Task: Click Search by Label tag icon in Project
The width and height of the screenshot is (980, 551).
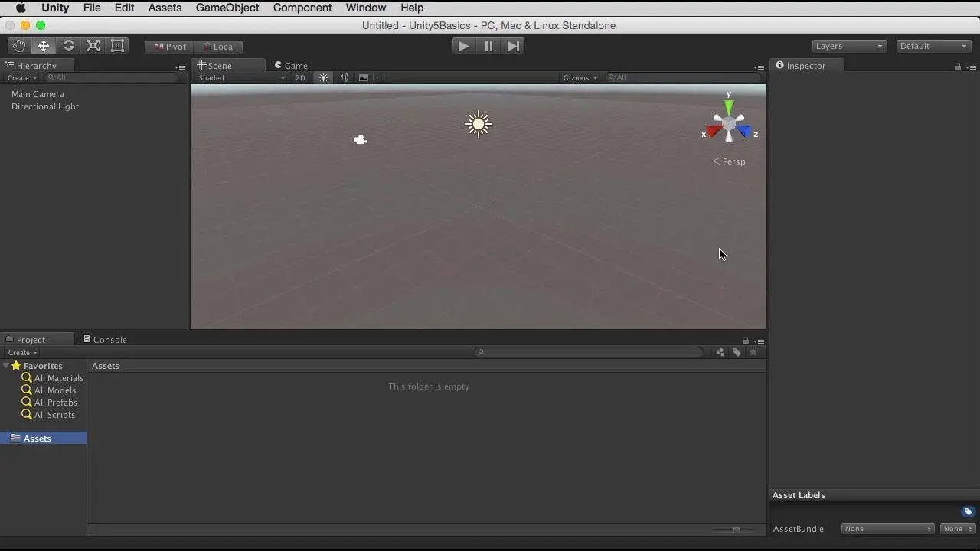Action: [x=737, y=352]
